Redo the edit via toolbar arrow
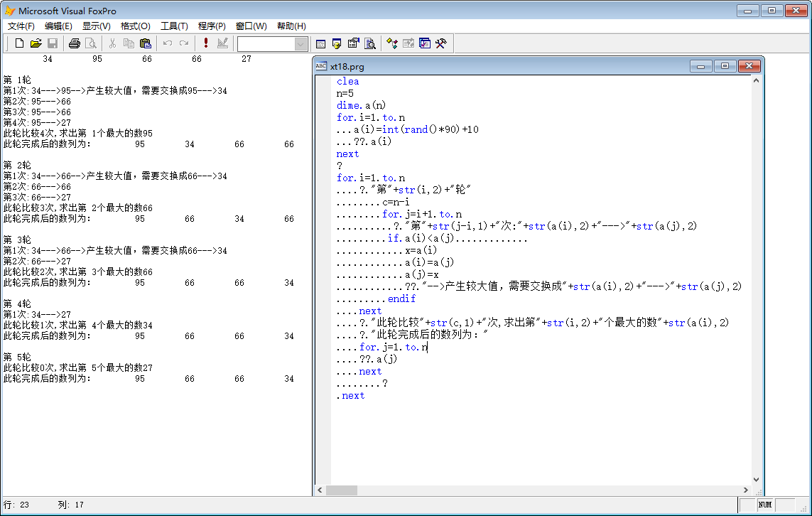This screenshot has height=516, width=812. [184, 43]
